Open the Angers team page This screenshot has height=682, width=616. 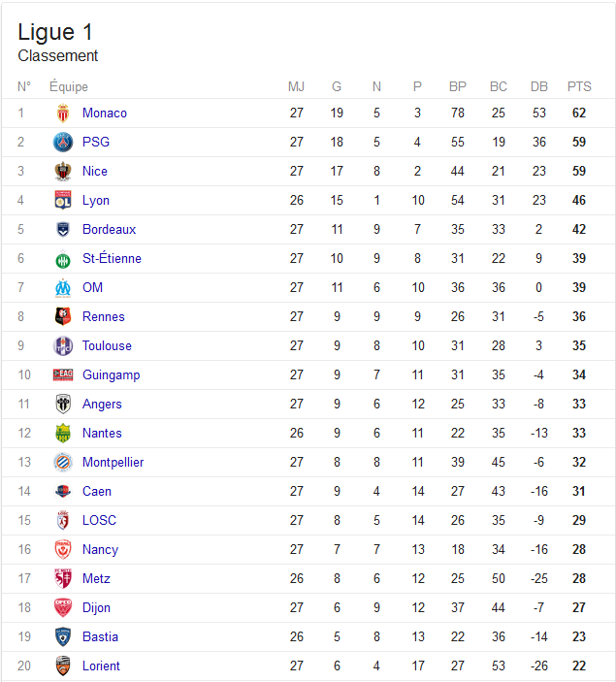102,405
